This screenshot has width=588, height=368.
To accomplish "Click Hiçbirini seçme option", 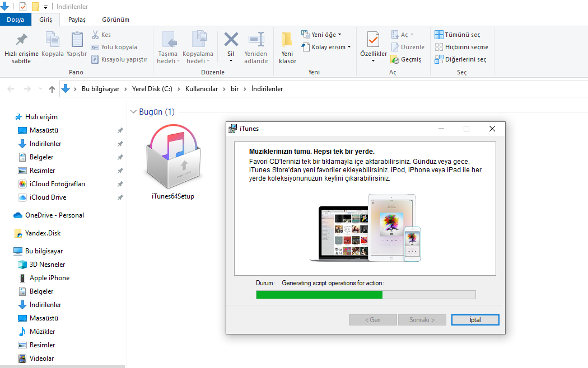I will click(461, 47).
